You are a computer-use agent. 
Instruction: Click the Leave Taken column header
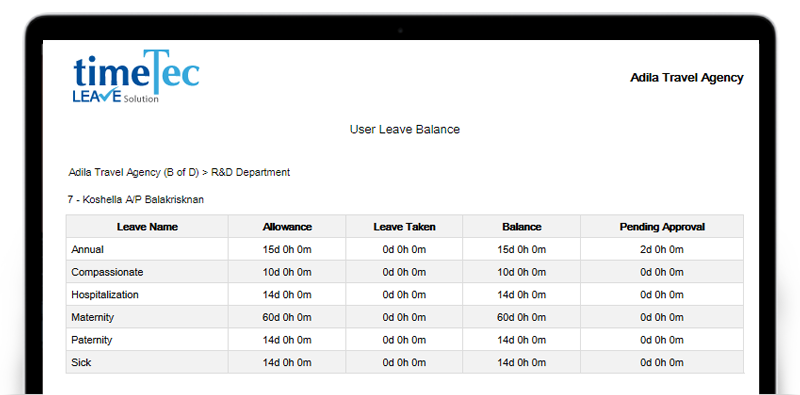(x=404, y=227)
